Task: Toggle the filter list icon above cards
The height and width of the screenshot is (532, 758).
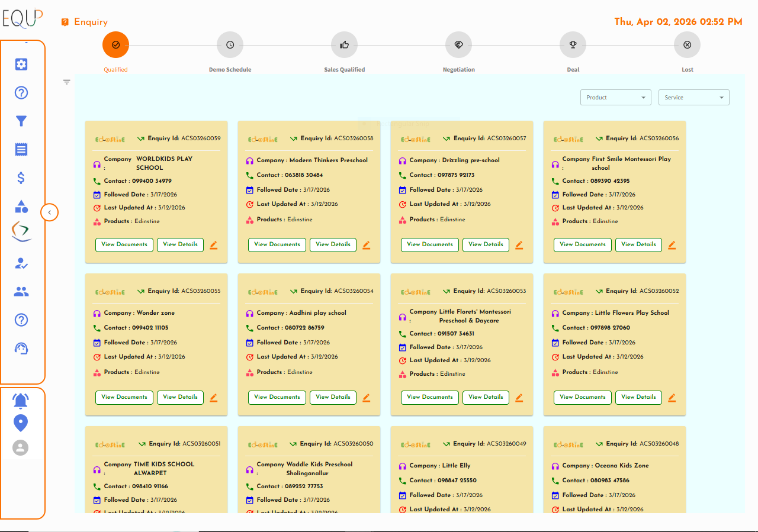Action: coord(67,82)
